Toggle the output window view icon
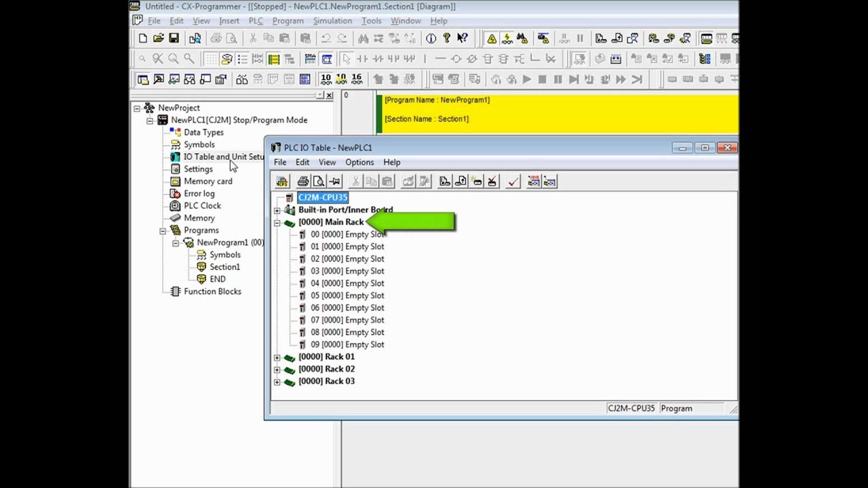This screenshot has height=488, width=868. coord(159,79)
